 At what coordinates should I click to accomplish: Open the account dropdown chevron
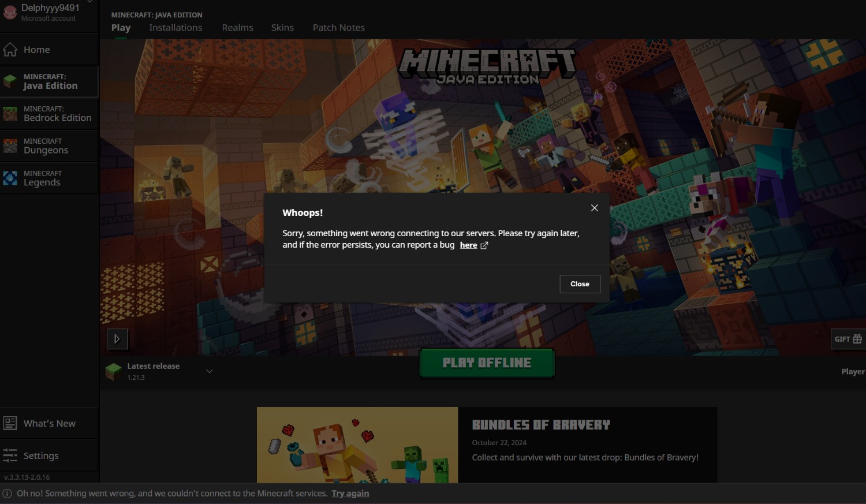coord(89,2)
